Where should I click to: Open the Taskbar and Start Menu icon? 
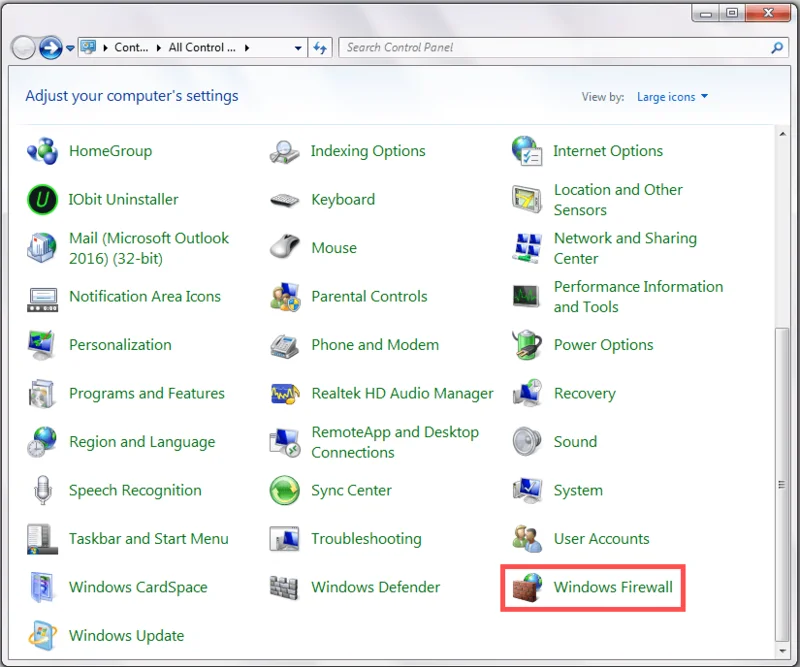(42, 539)
